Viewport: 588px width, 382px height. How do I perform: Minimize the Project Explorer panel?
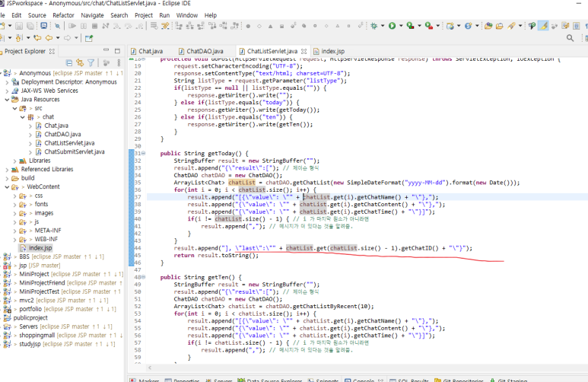tap(106, 50)
